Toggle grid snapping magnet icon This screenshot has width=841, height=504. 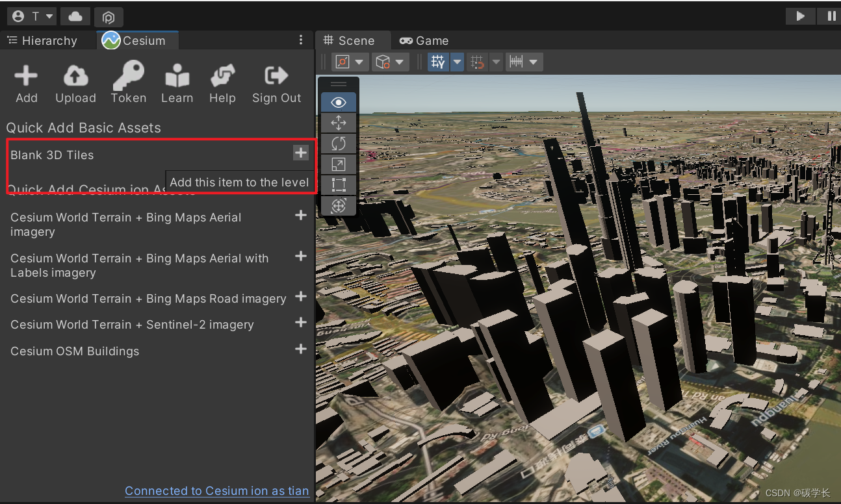[478, 62]
